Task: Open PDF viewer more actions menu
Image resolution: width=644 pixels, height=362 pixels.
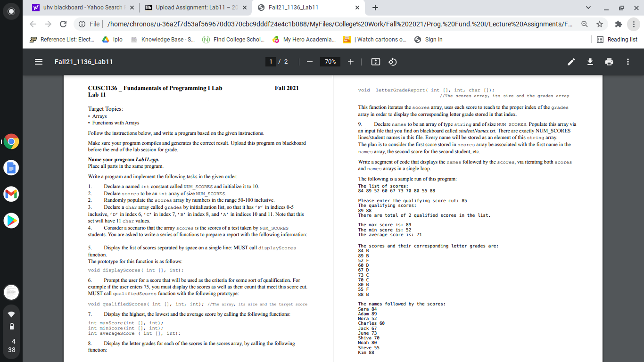Action: tap(628, 62)
